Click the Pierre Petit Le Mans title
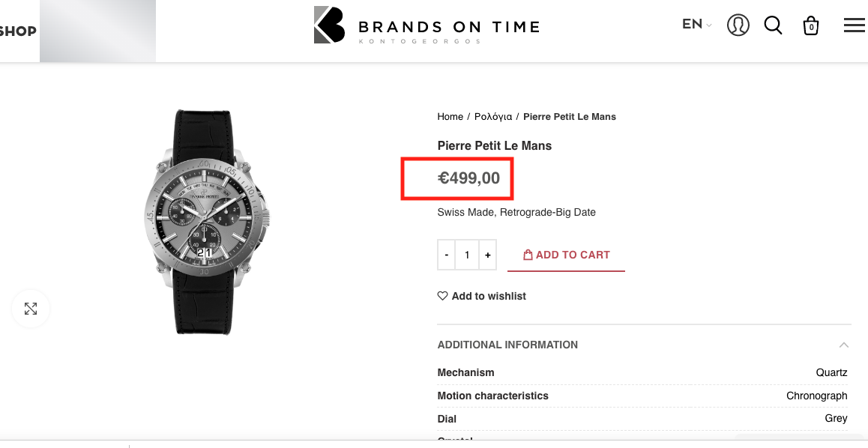The image size is (868, 448). [494, 145]
